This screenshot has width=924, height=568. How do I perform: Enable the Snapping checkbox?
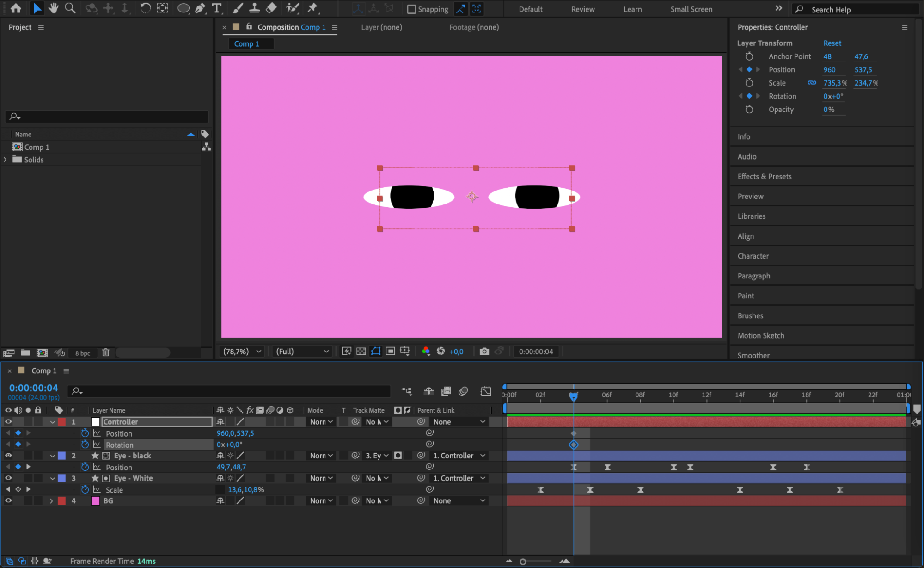pyautogui.click(x=411, y=9)
